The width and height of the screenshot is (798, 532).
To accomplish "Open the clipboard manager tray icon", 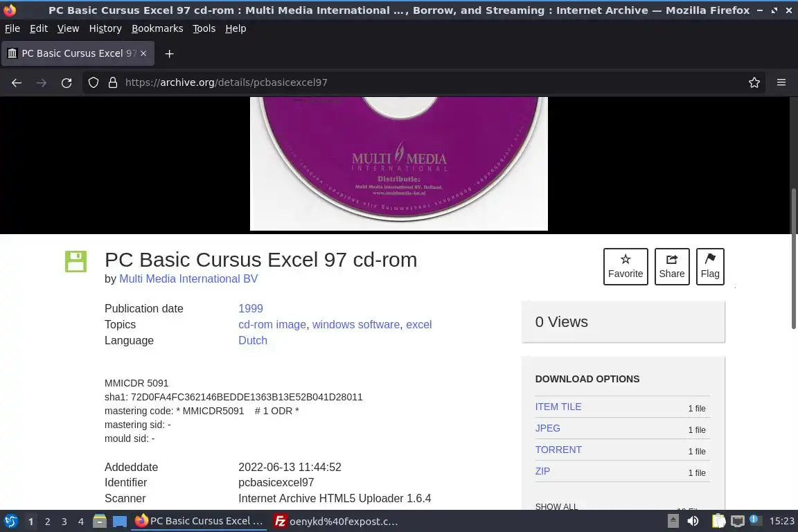I will [x=718, y=522].
